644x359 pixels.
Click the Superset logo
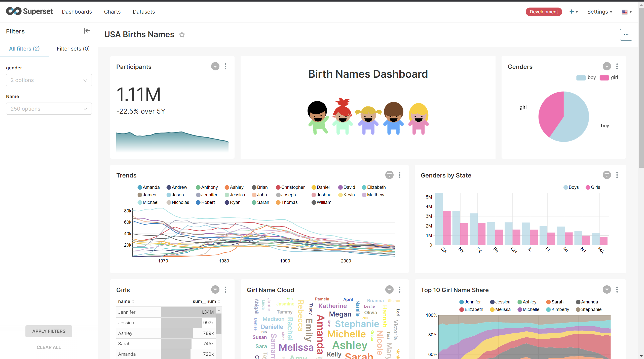(29, 11)
